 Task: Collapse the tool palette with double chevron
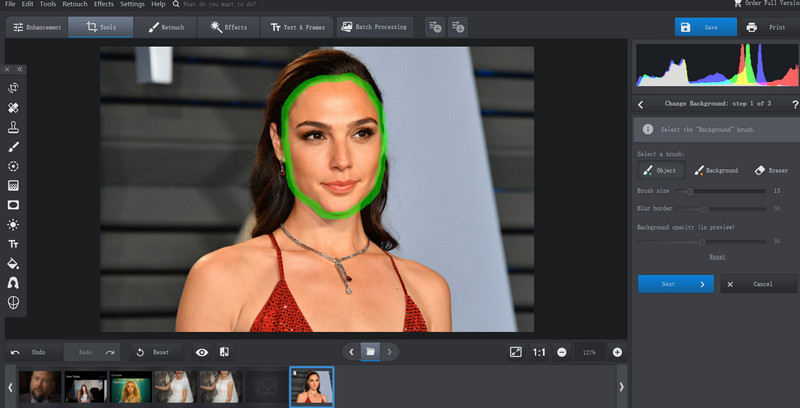[x=20, y=69]
